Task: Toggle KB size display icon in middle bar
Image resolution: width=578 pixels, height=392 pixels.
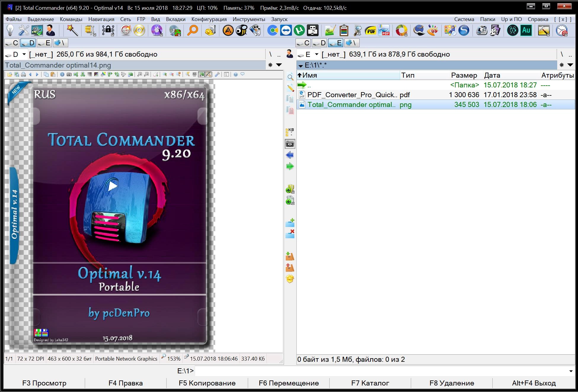Action: (x=290, y=132)
